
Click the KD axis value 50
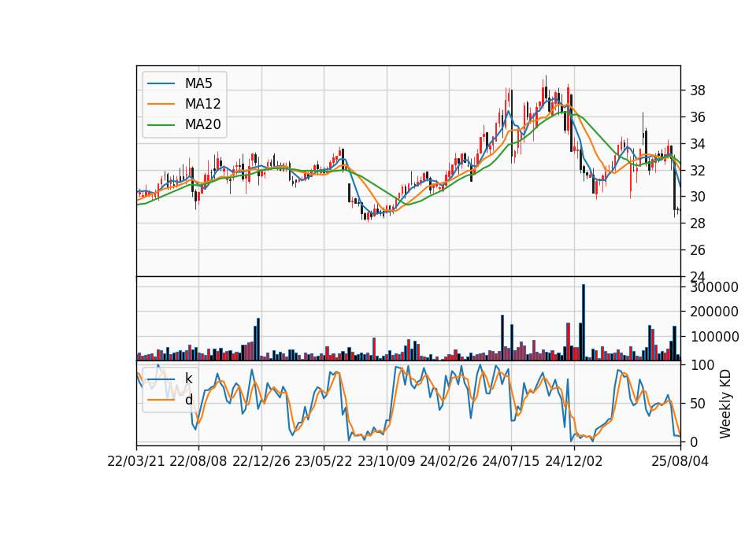pyautogui.click(x=698, y=404)
